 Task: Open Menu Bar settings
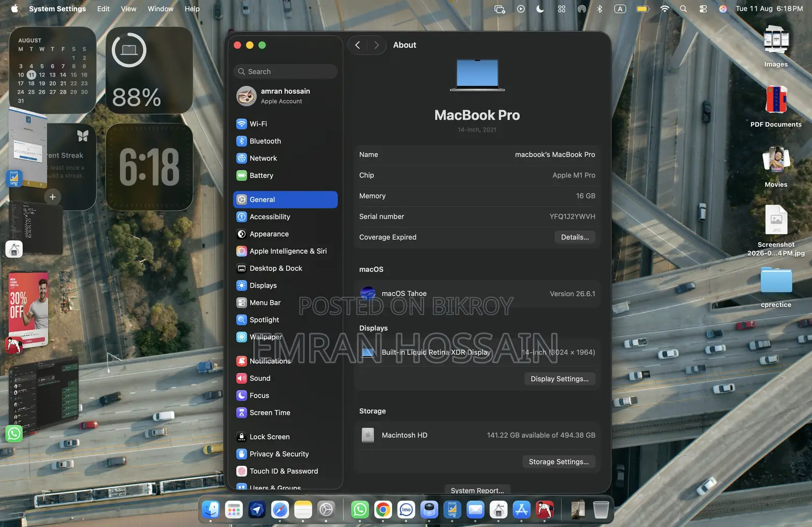coord(285,303)
